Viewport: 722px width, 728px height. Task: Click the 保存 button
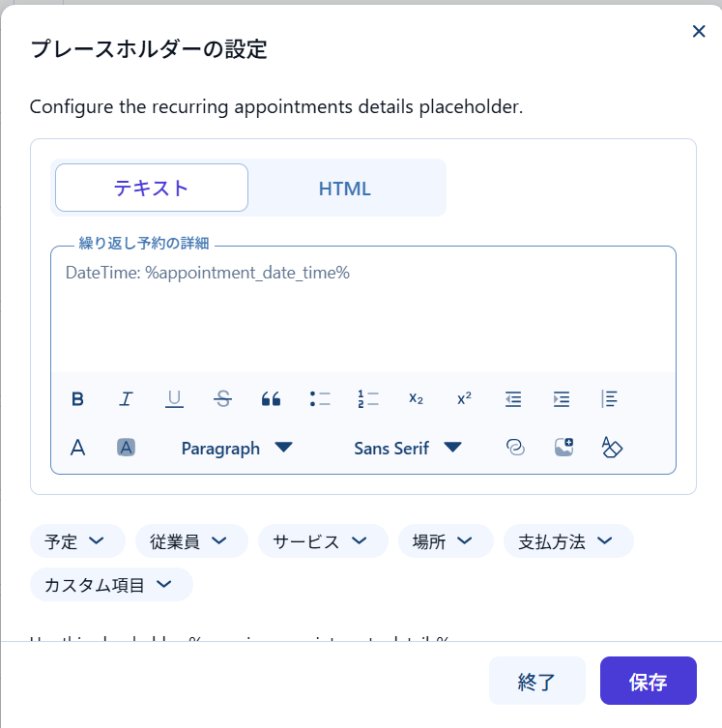tap(648, 682)
